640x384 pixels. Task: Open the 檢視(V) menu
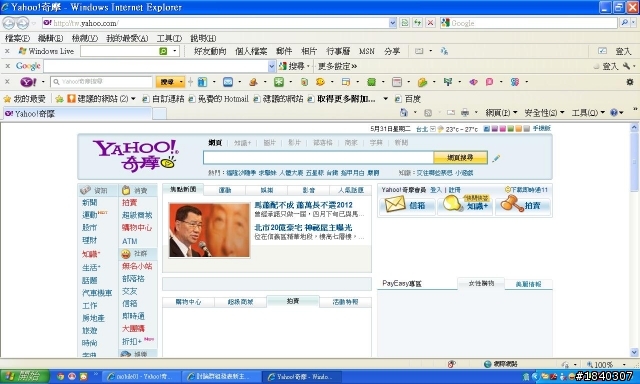(x=84, y=38)
